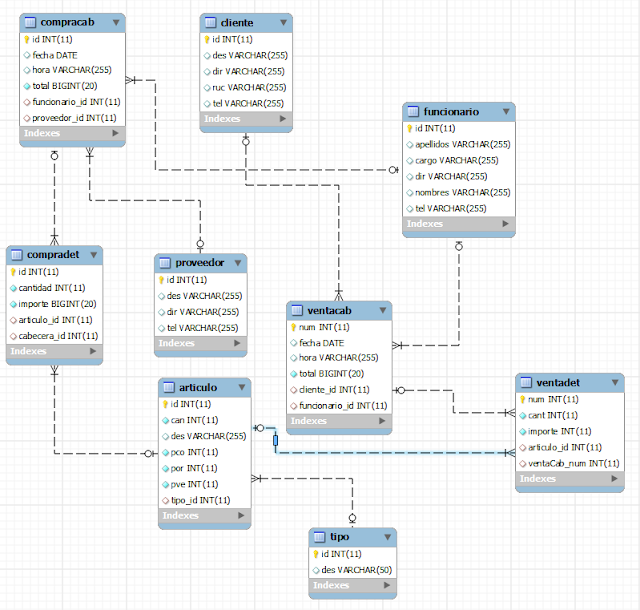Screen dimensions: 640x610
Task: Select primary key icon of funcionario id
Action: point(410,129)
